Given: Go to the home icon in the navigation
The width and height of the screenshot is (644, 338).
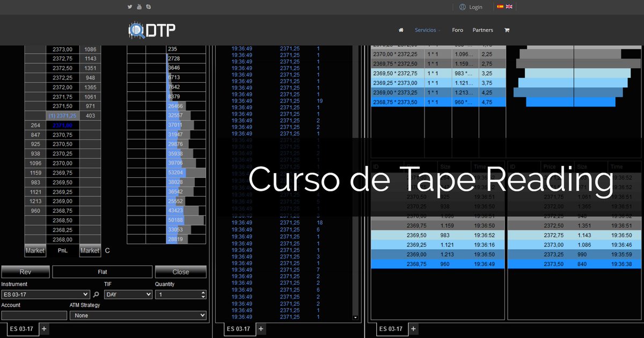Looking at the screenshot, I should (401, 30).
